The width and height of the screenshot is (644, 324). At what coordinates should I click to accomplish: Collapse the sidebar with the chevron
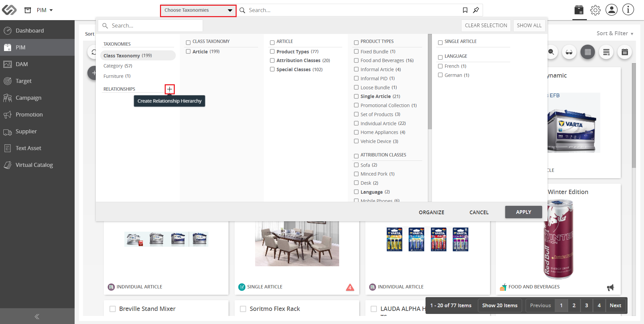pyautogui.click(x=37, y=316)
